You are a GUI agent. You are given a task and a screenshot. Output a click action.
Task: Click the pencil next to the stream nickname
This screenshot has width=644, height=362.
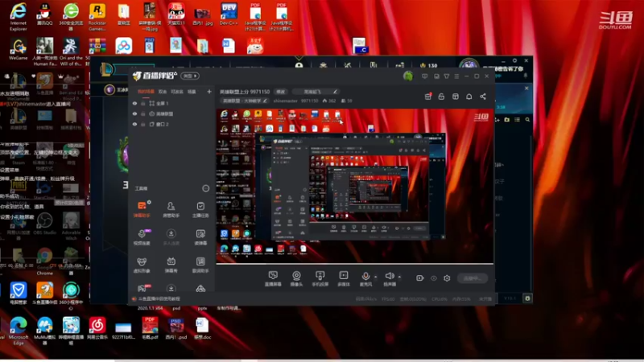tap(335, 92)
